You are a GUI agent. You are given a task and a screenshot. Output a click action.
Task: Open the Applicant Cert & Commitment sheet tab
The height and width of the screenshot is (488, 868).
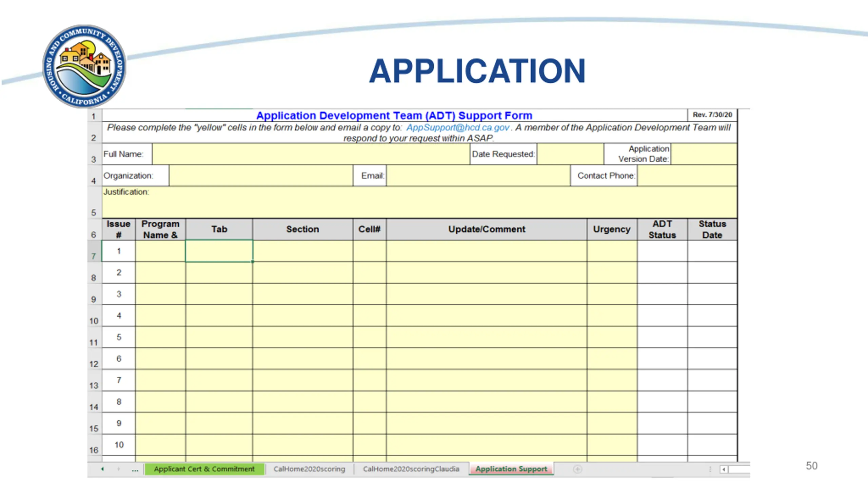pyautogui.click(x=204, y=469)
